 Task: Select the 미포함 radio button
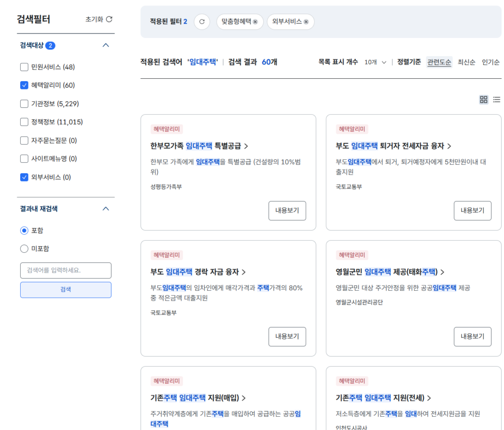24,248
